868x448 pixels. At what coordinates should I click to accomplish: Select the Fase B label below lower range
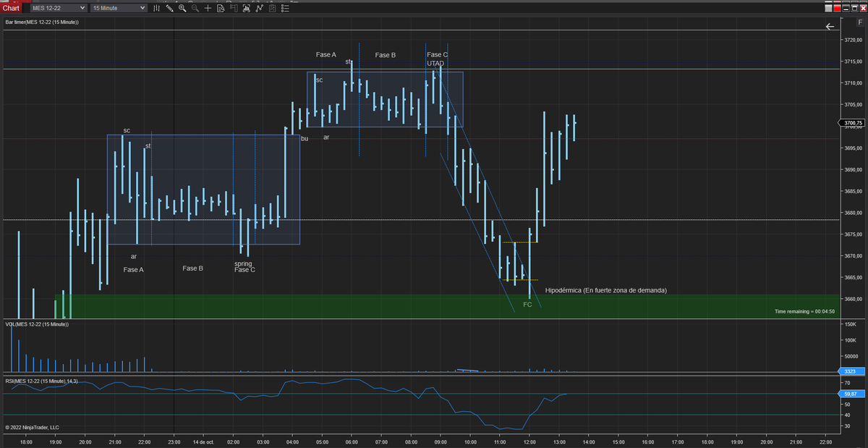point(193,269)
